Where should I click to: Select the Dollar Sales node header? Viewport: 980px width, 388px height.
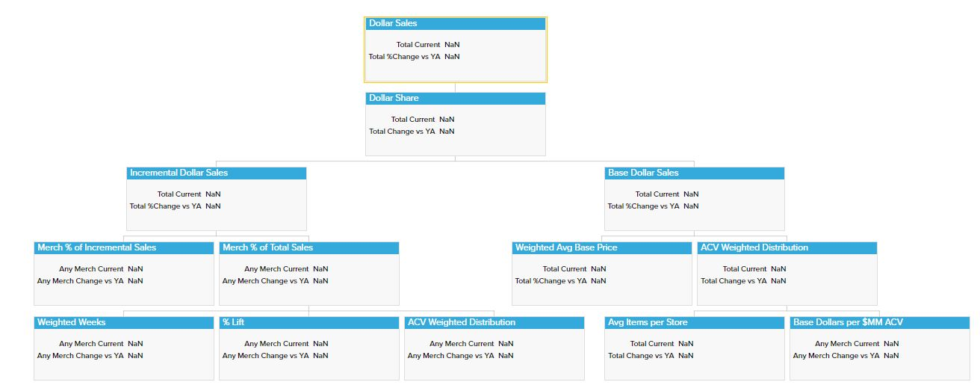coord(455,24)
